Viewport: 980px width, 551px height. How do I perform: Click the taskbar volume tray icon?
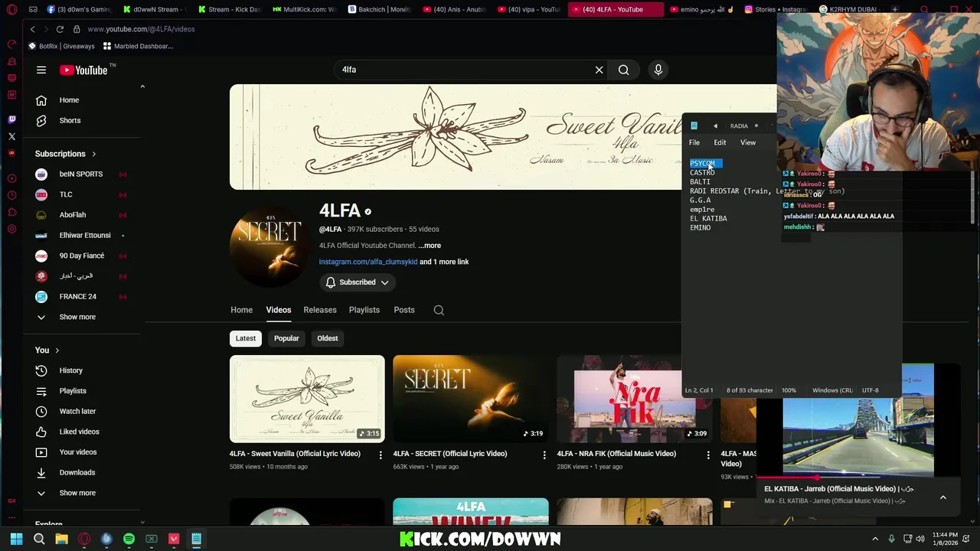point(920,539)
